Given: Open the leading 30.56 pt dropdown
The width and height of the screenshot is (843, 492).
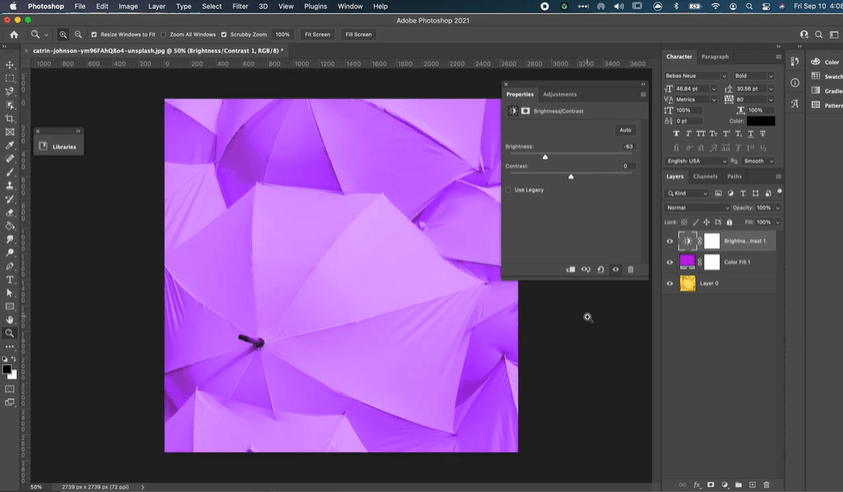Looking at the screenshot, I should [771, 89].
